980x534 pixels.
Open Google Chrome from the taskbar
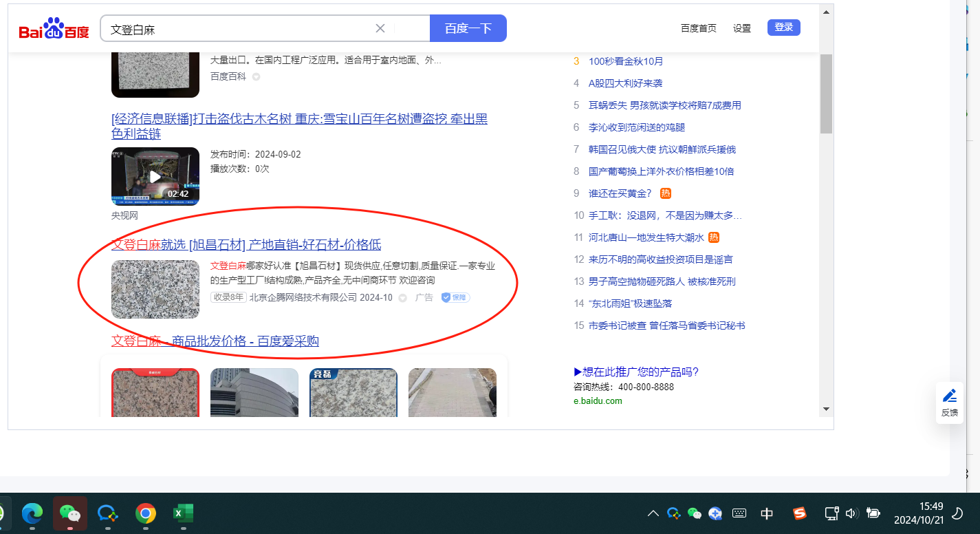[145, 513]
